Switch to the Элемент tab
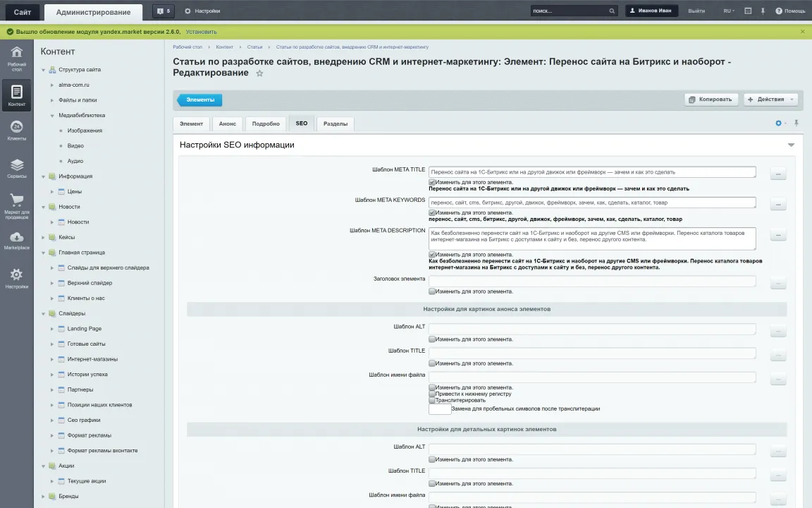Viewport: 812px width, 508px height. click(x=191, y=124)
